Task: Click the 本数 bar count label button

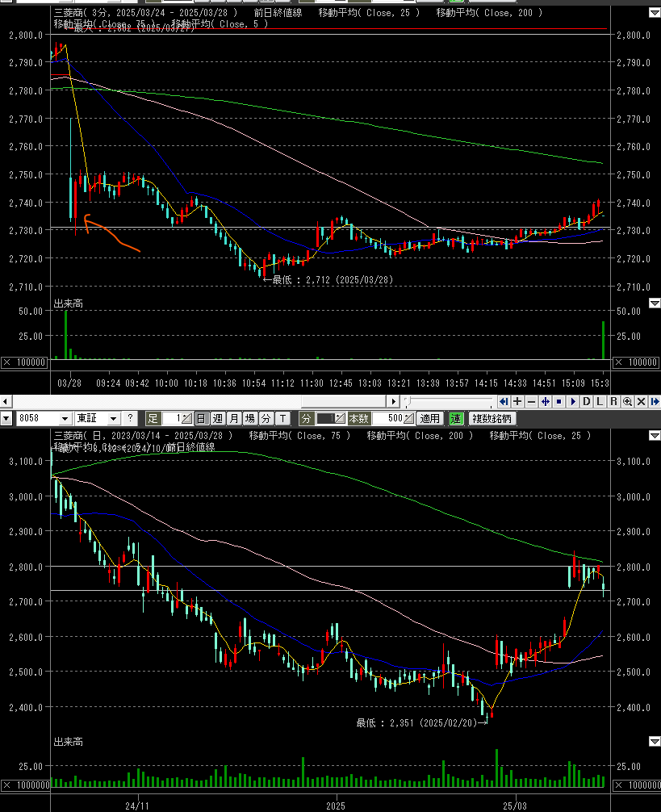Action: pos(358,418)
